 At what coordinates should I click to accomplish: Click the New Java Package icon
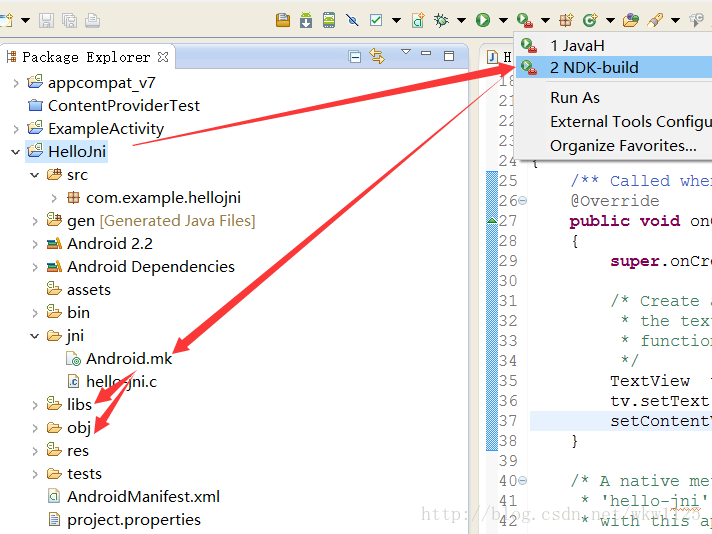click(x=566, y=20)
